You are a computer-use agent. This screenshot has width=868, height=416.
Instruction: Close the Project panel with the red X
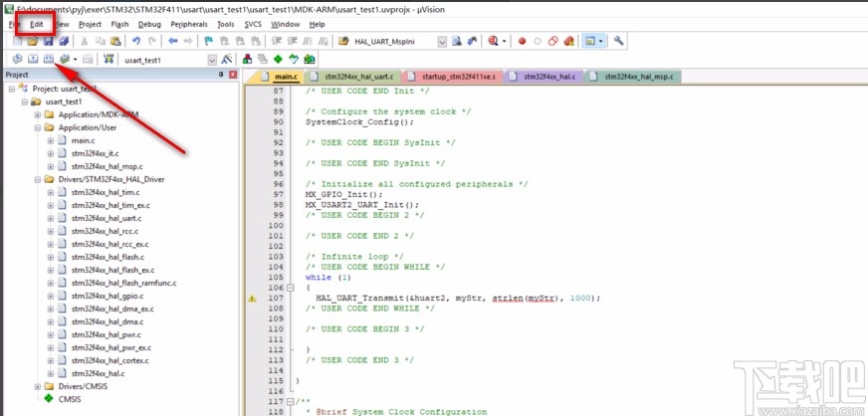[x=233, y=75]
